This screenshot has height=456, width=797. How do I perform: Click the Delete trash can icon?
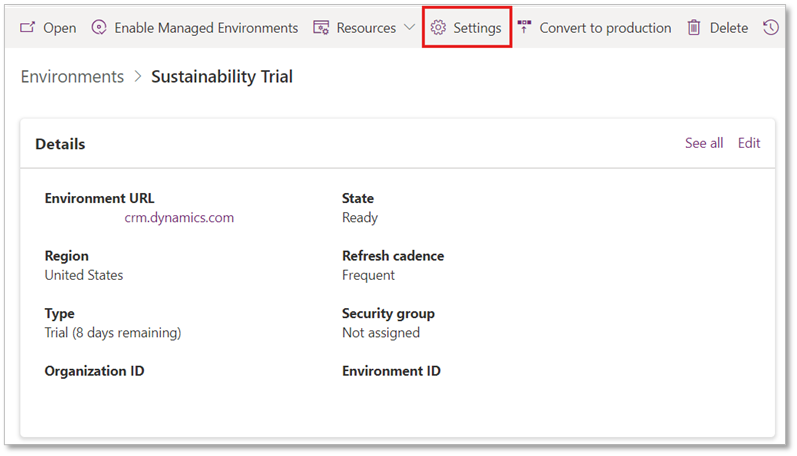pos(694,27)
